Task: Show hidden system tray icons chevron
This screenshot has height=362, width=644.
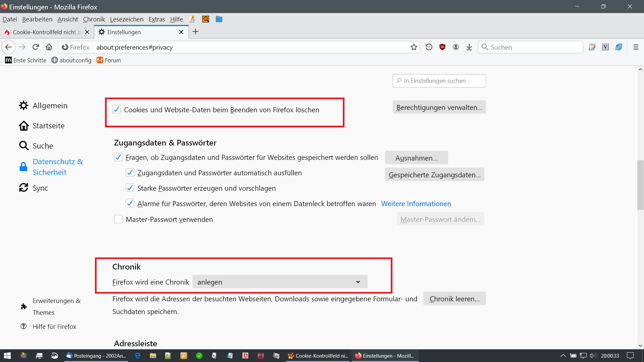Action: pyautogui.click(x=563, y=356)
